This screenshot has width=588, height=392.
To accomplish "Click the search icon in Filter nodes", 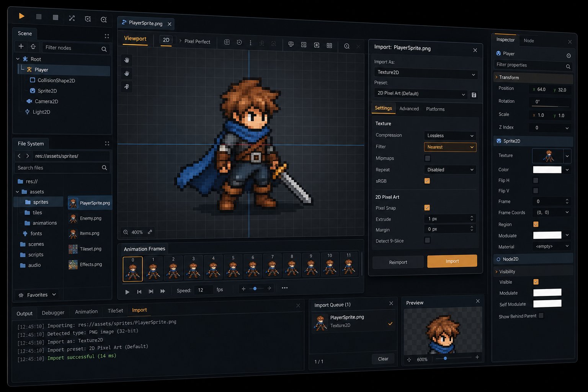I will [104, 49].
